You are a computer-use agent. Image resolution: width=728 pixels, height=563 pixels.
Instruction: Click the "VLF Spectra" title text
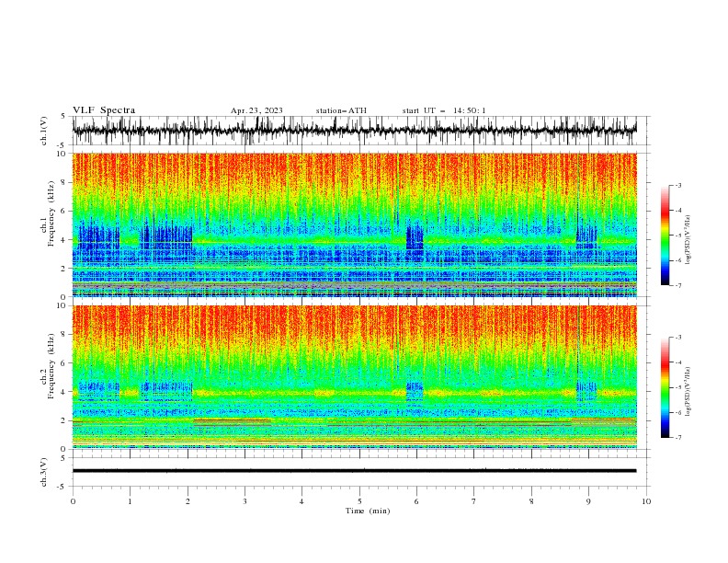tap(104, 110)
